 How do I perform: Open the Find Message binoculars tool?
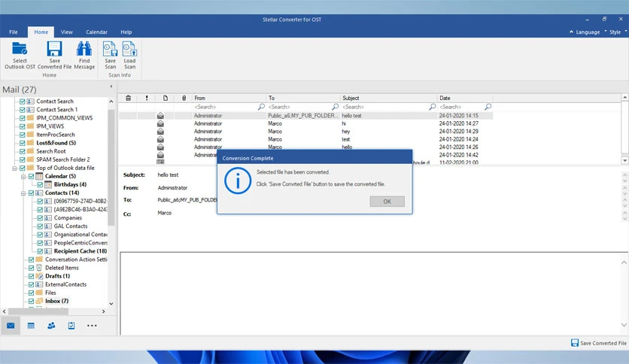[x=84, y=49]
